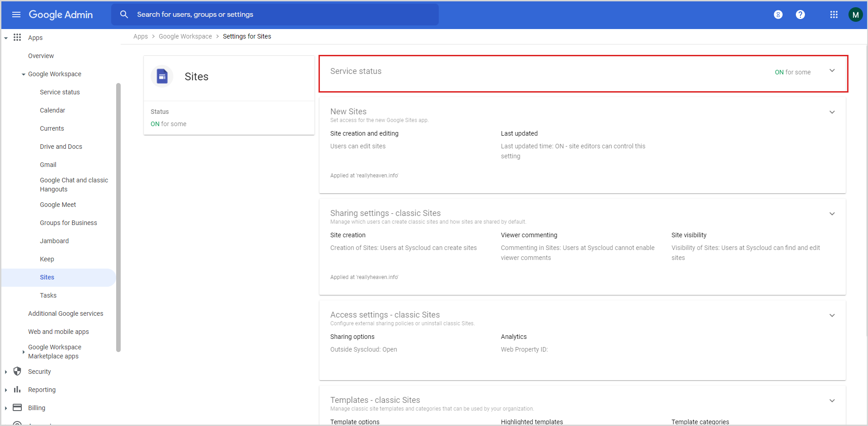
Task: Open Reporting in the sidebar
Action: tap(42, 390)
